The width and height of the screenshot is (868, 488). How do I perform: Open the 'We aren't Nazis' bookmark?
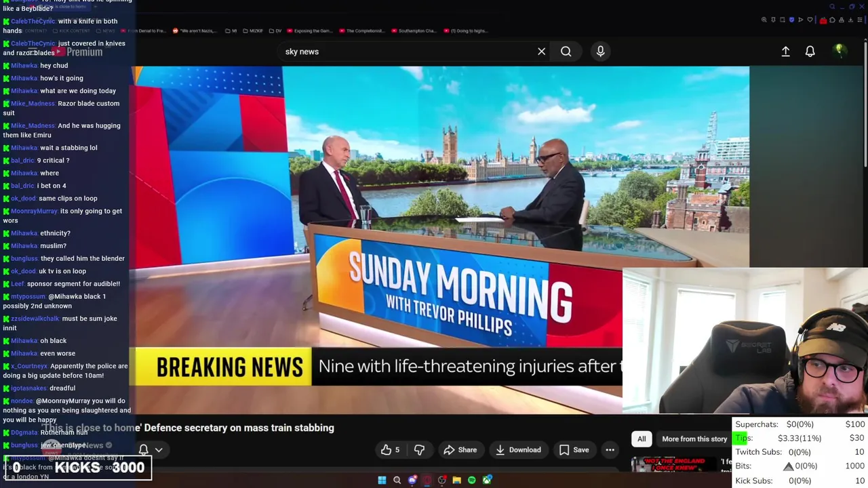[x=197, y=30]
